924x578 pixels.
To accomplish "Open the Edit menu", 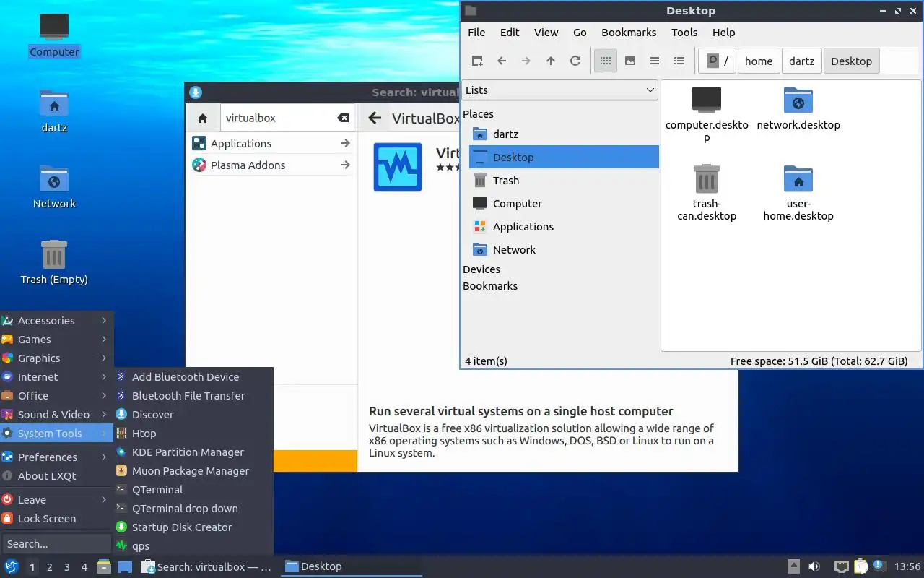I will click(x=510, y=33).
